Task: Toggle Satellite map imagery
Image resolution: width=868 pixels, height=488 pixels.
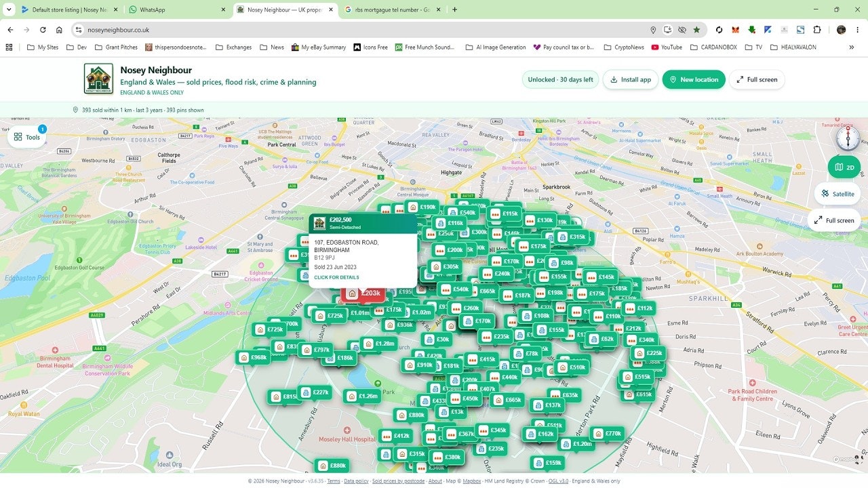Action: pyautogui.click(x=837, y=194)
